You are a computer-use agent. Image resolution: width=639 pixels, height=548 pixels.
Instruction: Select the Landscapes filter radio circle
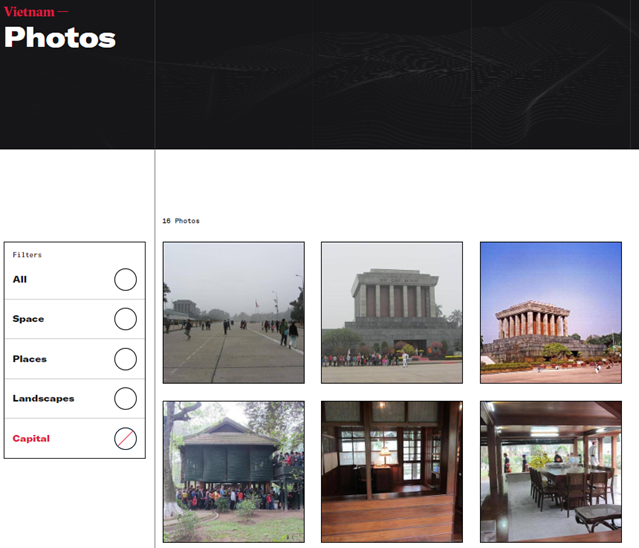point(125,398)
